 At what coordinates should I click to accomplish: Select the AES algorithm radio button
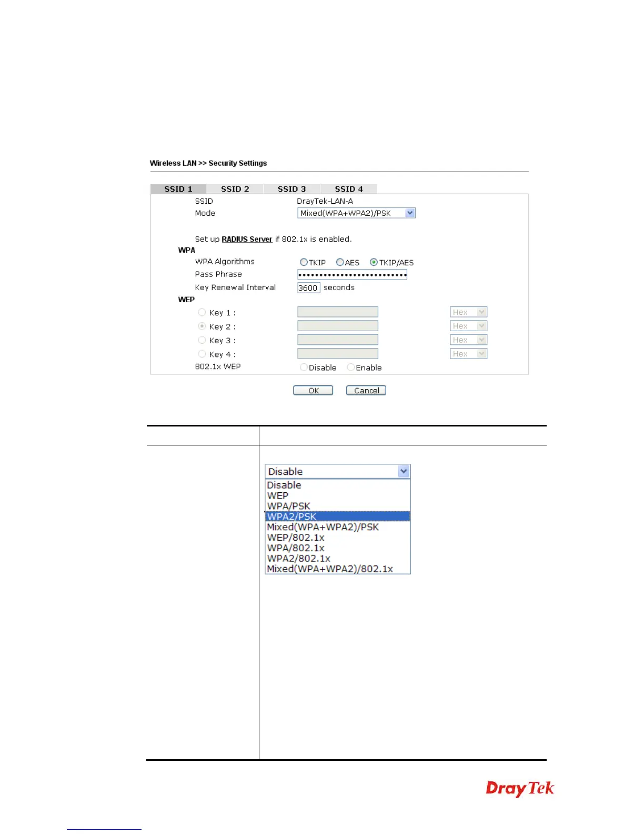click(x=340, y=262)
